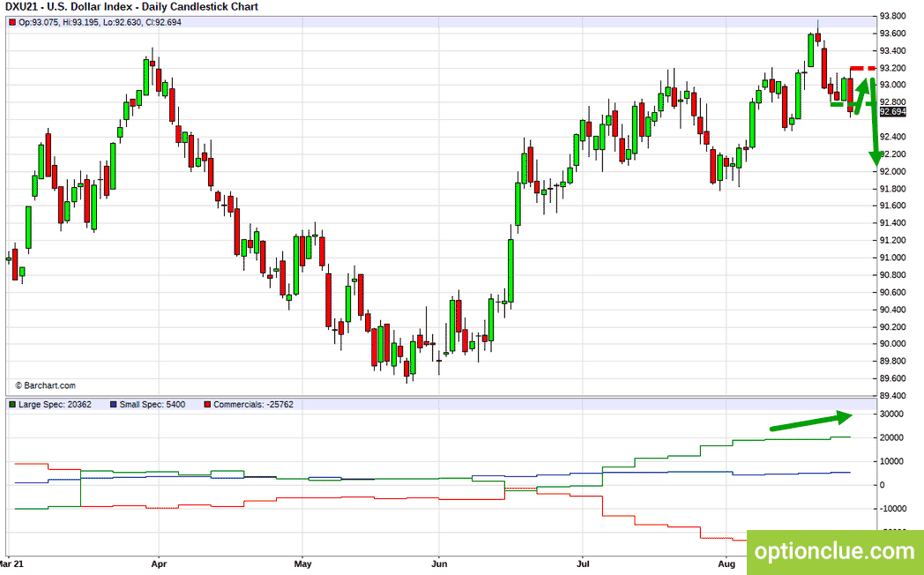Click the Commercials: -25762 legend text
Viewport: 924px width, 575px height.
tap(253, 405)
